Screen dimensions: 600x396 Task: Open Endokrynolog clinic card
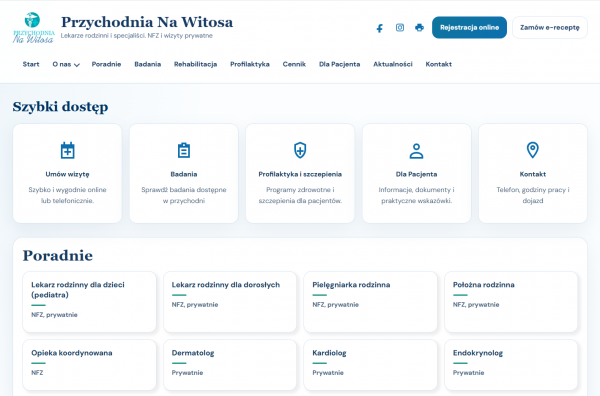coord(511,365)
